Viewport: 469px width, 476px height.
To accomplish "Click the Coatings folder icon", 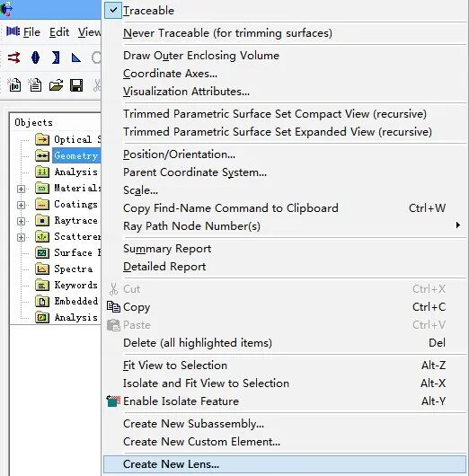I will click(x=42, y=204).
